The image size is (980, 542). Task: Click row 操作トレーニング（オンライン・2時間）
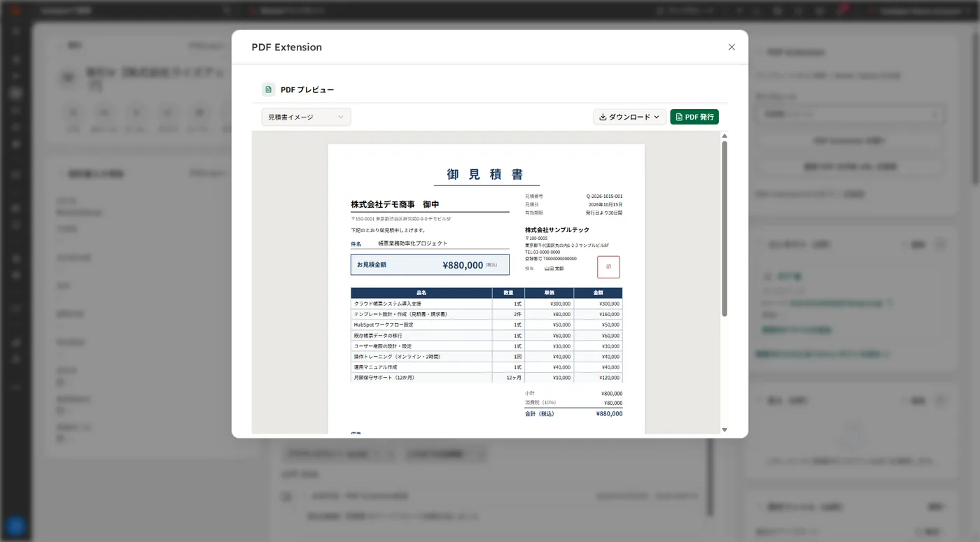tap(486, 357)
